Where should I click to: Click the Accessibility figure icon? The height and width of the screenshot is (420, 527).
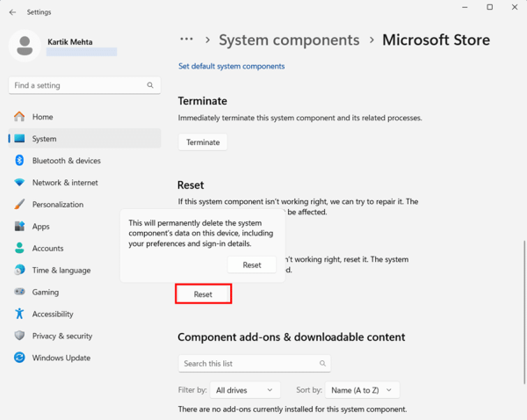(x=19, y=314)
